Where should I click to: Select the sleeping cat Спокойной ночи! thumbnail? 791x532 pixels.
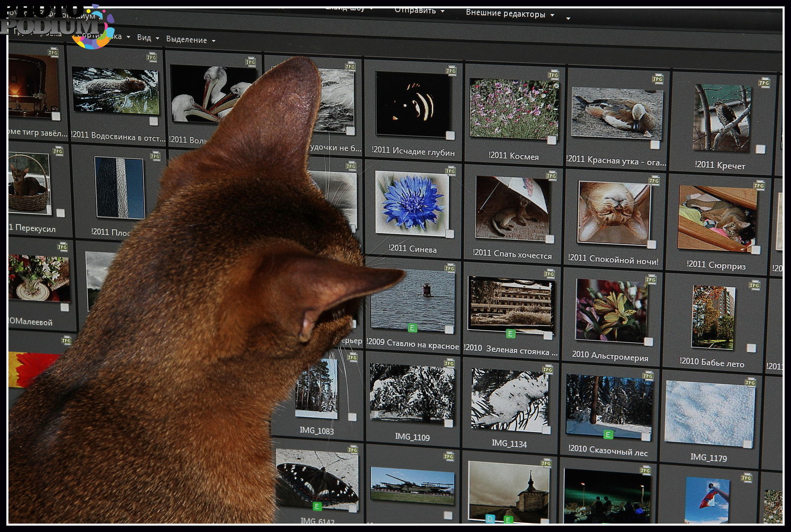click(x=615, y=213)
